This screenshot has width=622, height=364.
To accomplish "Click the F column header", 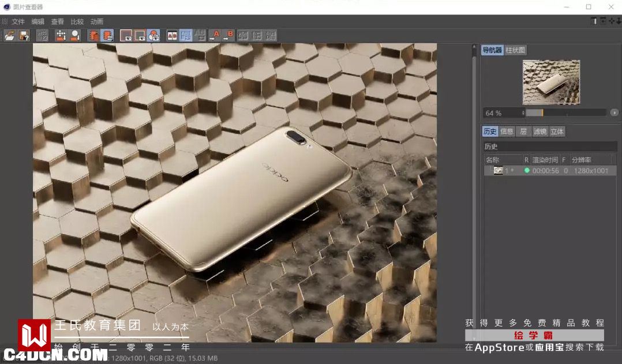I will [x=564, y=160].
